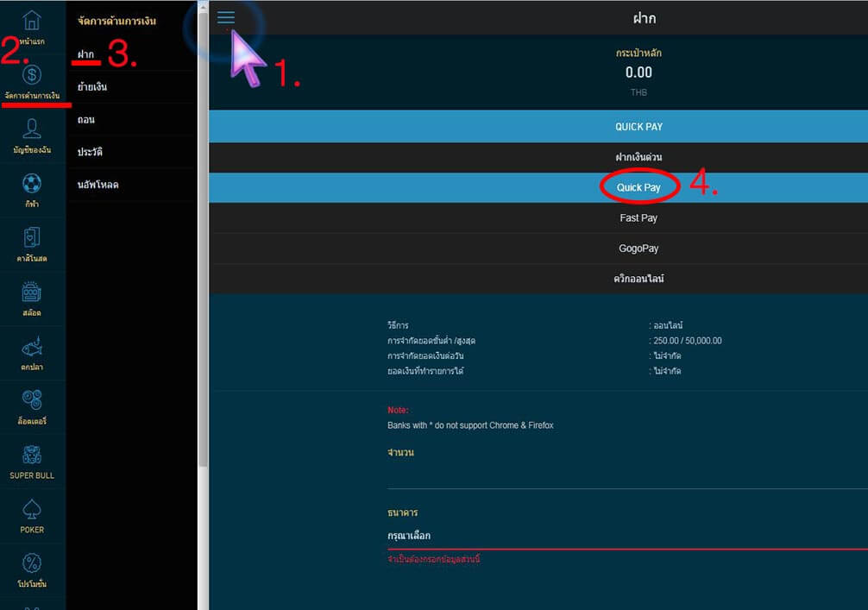Screen dimensions: 868x610
Task: Open the bank dropdown กรุณาเลือก
Action: tap(628, 536)
